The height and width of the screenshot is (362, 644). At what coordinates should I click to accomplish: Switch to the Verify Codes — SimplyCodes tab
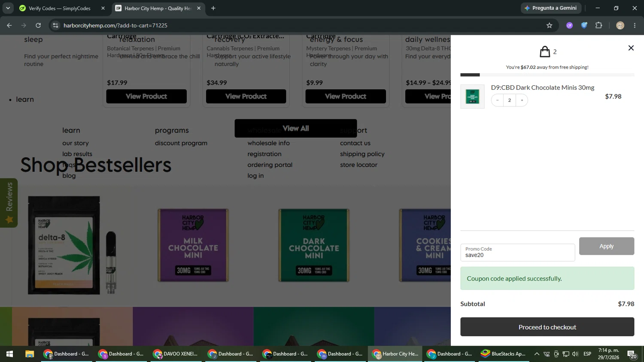(x=60, y=8)
